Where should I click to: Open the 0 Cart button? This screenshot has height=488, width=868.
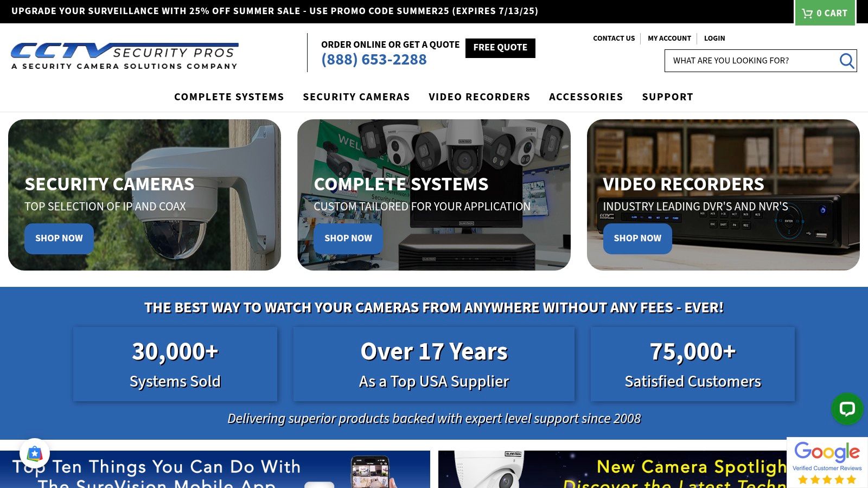click(825, 13)
